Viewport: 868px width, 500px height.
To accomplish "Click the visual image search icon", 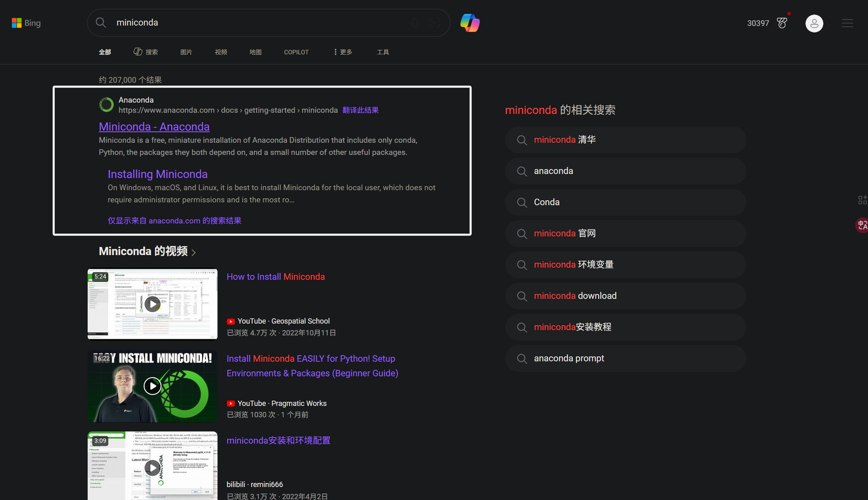I will (x=434, y=23).
